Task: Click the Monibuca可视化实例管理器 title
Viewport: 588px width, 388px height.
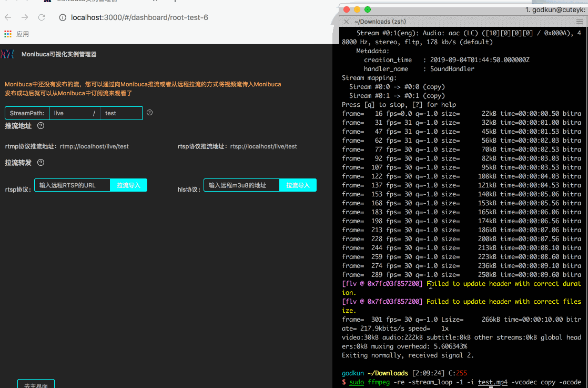Action: (59, 54)
